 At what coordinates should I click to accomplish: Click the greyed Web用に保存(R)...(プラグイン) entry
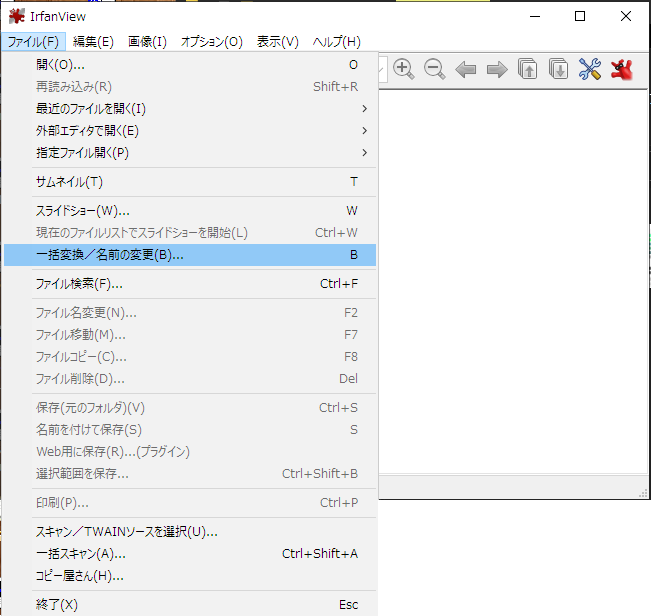click(x=190, y=452)
